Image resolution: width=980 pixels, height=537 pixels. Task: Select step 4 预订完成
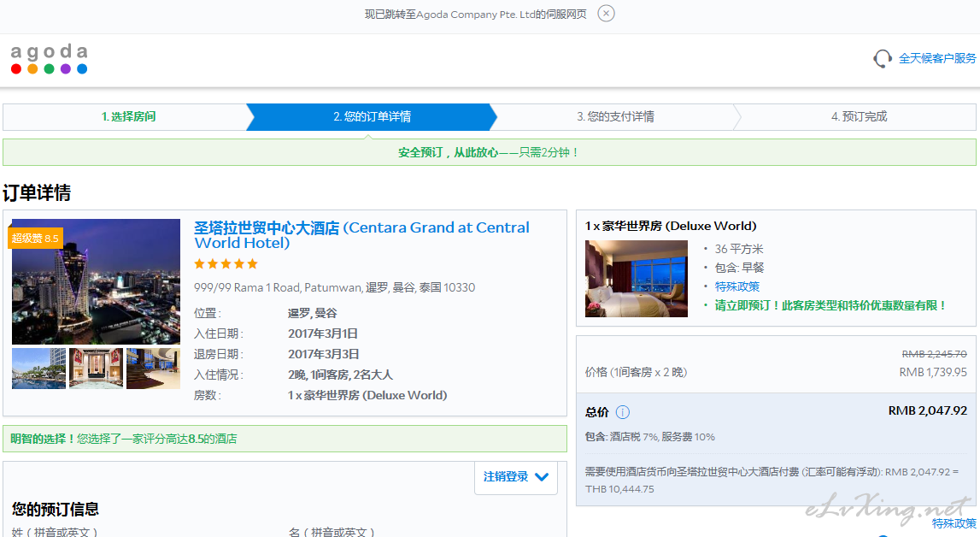click(x=859, y=117)
